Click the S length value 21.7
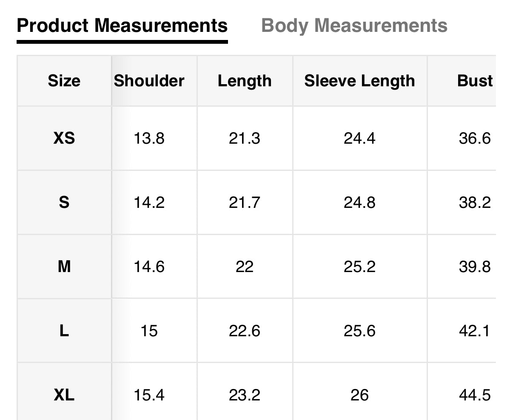Image resolution: width=513 pixels, height=420 pixels. click(245, 202)
